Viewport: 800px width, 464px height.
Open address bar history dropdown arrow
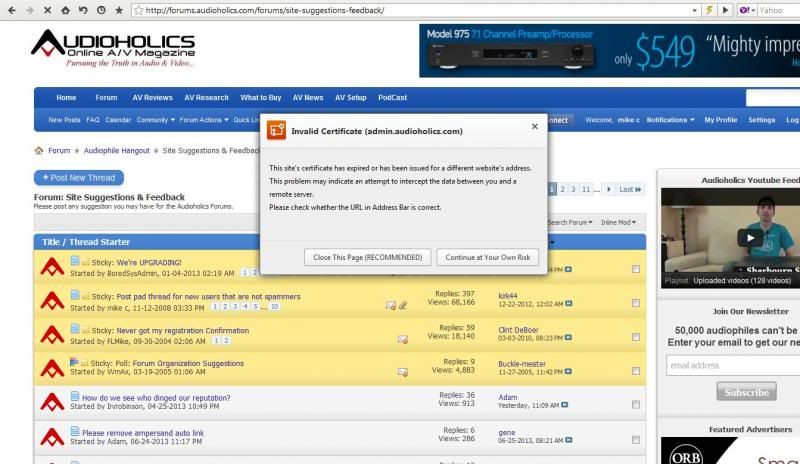point(694,10)
